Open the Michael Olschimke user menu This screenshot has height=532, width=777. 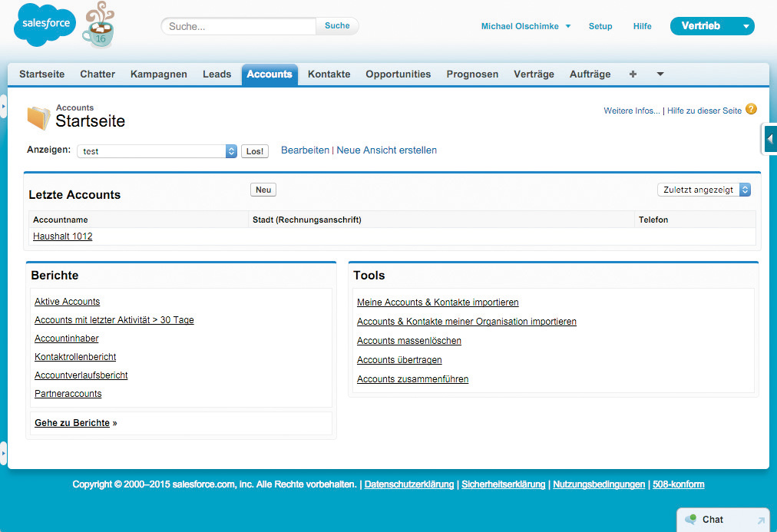click(x=526, y=26)
